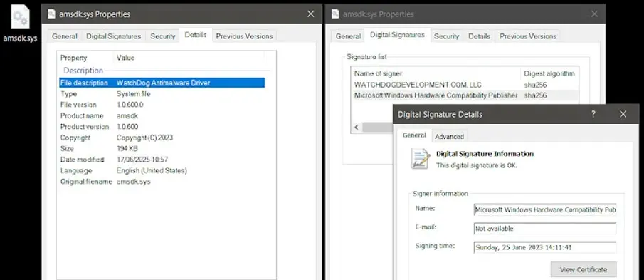Switch to Advanced tab in Signature Details dialog
The width and height of the screenshot is (644, 280).
click(449, 137)
